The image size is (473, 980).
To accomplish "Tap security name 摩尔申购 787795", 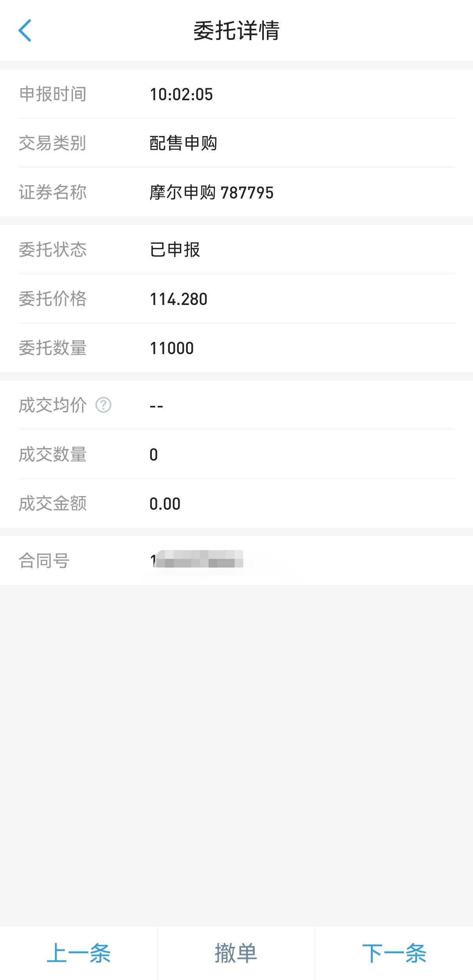I will (212, 192).
